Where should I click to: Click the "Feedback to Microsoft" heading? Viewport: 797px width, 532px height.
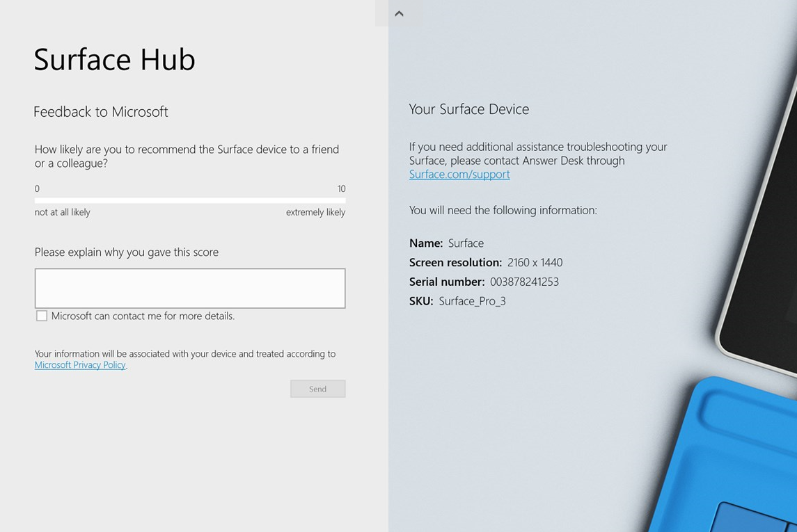100,111
